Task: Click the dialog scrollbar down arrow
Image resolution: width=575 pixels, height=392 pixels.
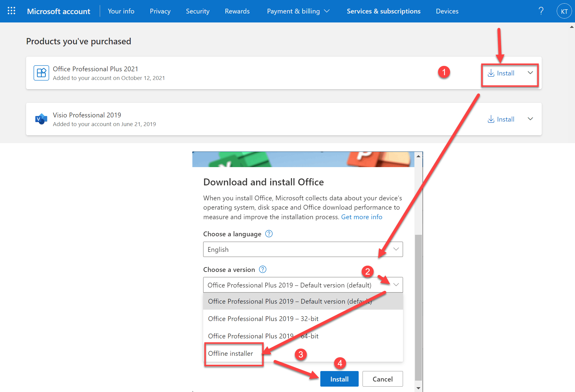Action: 418,388
